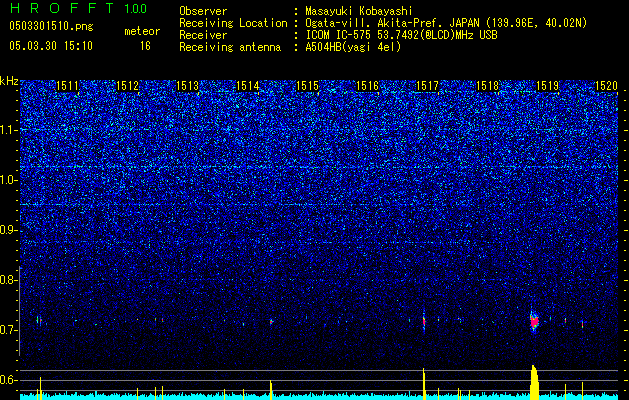Image resolution: width=629 pixels, height=400 pixels.
Task: Click the 'Receiving antenna' label
Action: point(230,47)
